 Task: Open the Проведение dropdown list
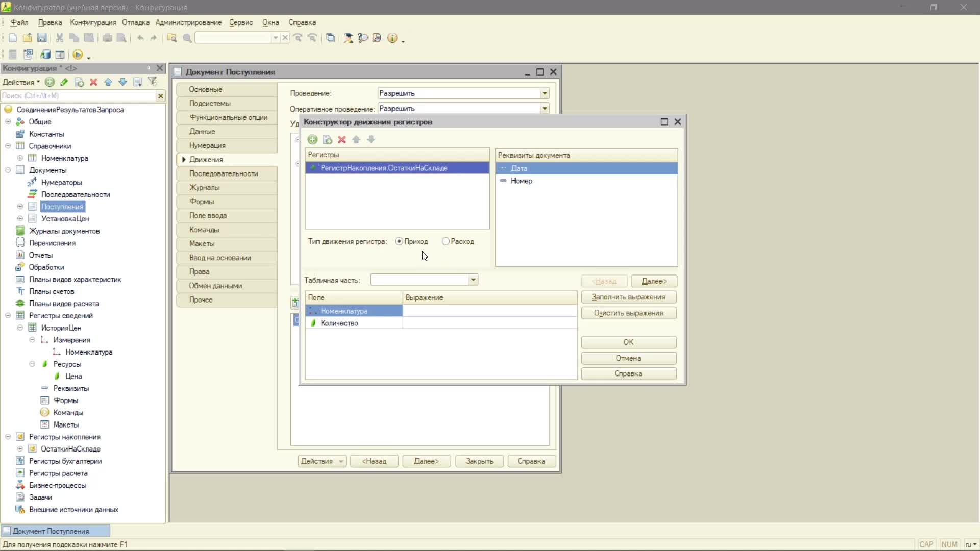pos(545,93)
